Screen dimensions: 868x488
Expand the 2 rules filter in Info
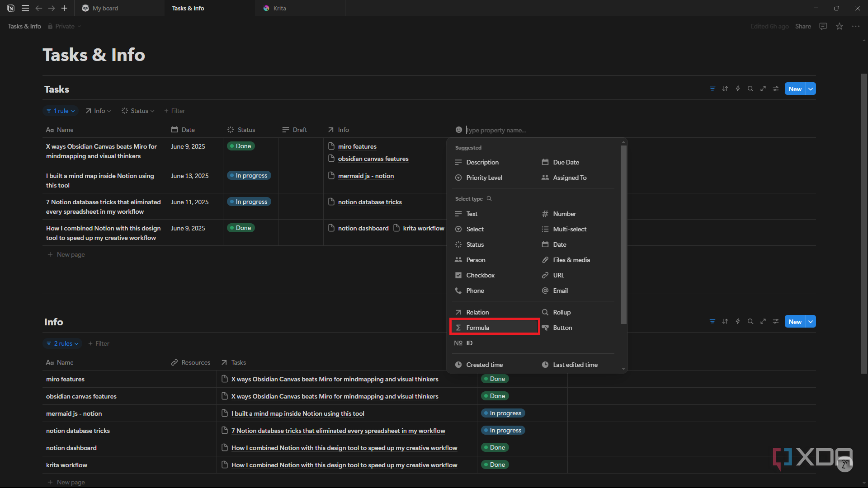[62, 343]
